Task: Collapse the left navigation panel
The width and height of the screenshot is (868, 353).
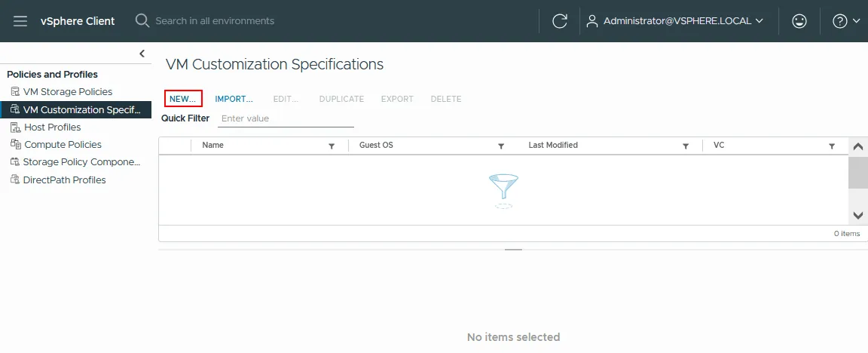Action: click(142, 54)
